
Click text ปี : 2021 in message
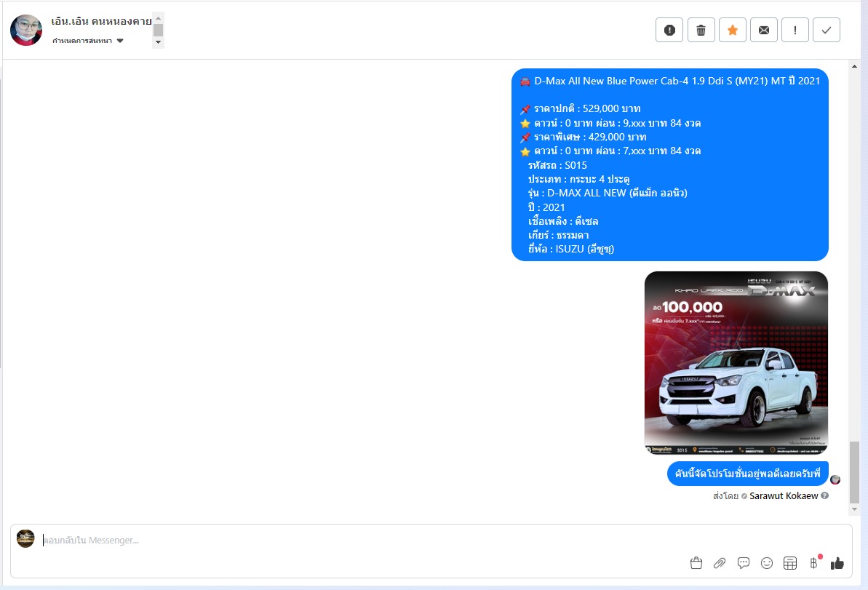[x=546, y=207]
